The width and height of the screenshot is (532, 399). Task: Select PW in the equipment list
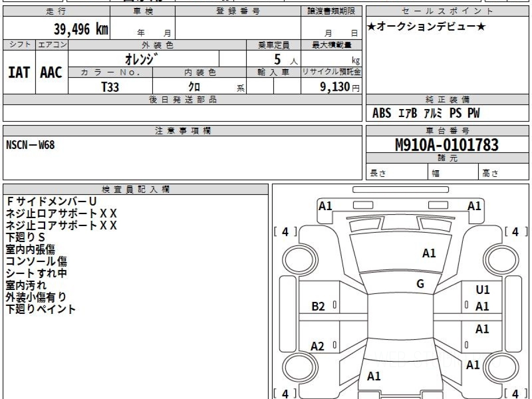[473, 113]
